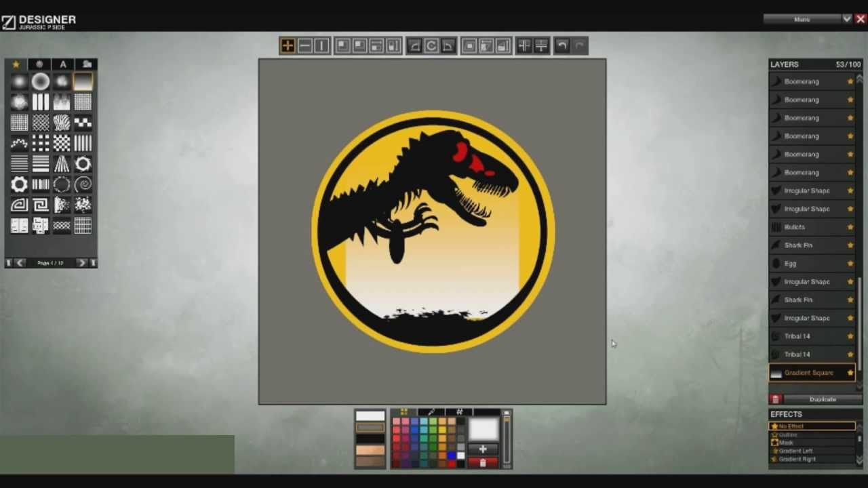The width and height of the screenshot is (868, 488).
Task: Pick the perspective stripes shape
Action: tap(62, 163)
